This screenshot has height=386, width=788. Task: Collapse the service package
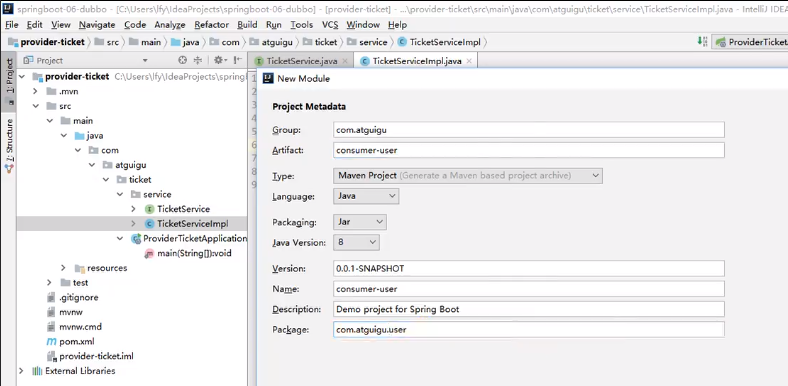[x=120, y=194]
